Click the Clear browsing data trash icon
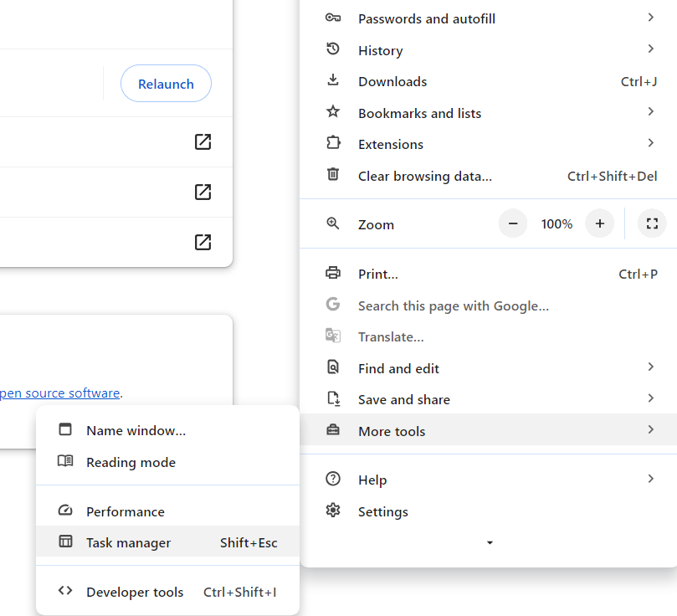The height and width of the screenshot is (616, 677). 334,176
